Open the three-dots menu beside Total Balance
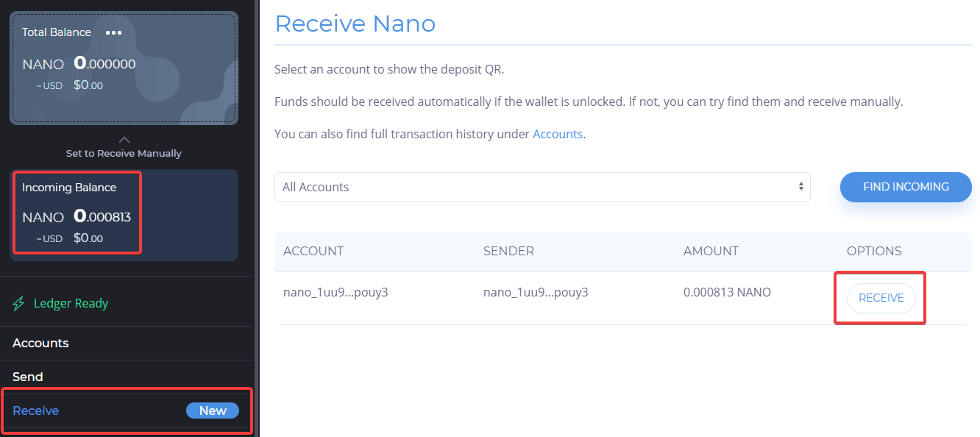The image size is (980, 437). [113, 32]
